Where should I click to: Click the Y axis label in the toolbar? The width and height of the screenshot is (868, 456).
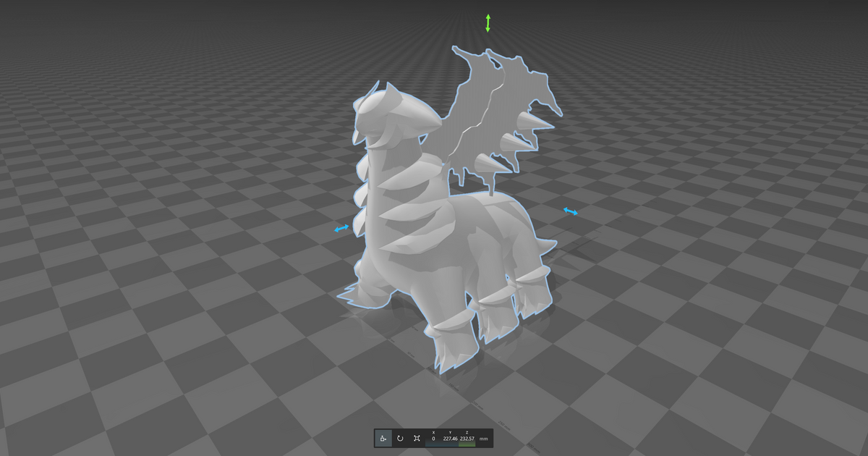point(450,433)
